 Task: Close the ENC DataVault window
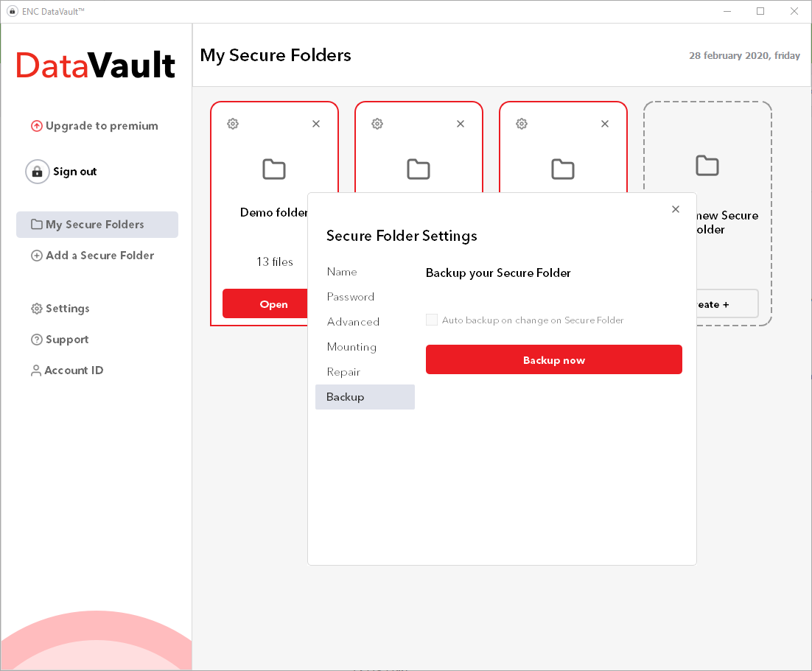(x=794, y=11)
